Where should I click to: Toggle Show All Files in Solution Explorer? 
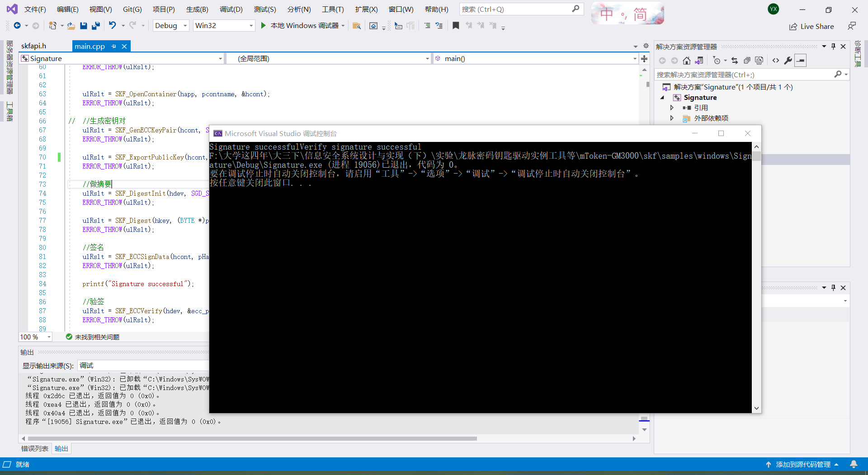[x=759, y=61]
